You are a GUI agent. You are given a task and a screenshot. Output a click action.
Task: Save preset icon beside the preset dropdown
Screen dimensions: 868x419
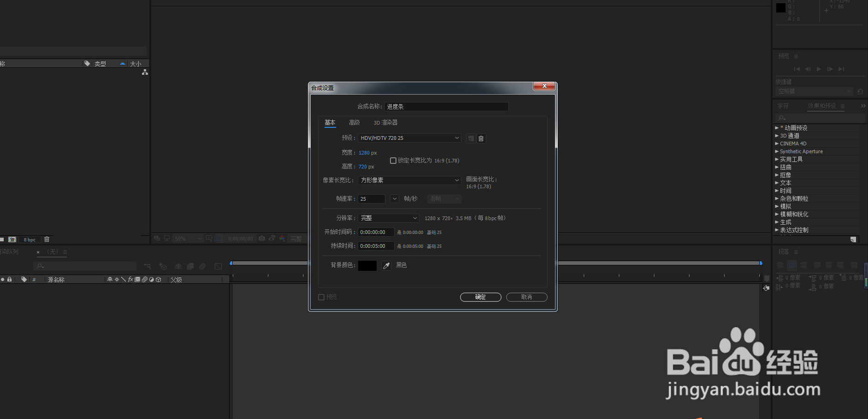471,138
